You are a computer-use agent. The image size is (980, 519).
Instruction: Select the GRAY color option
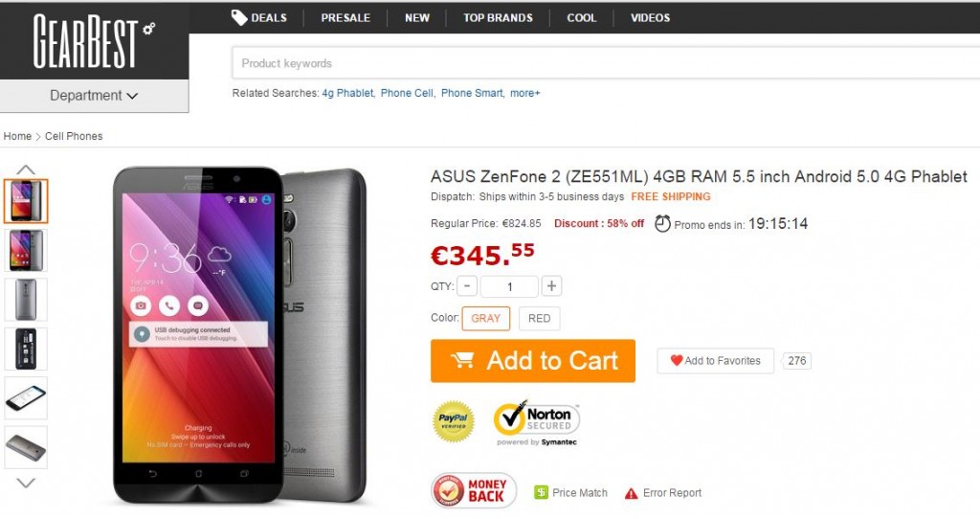pos(486,319)
